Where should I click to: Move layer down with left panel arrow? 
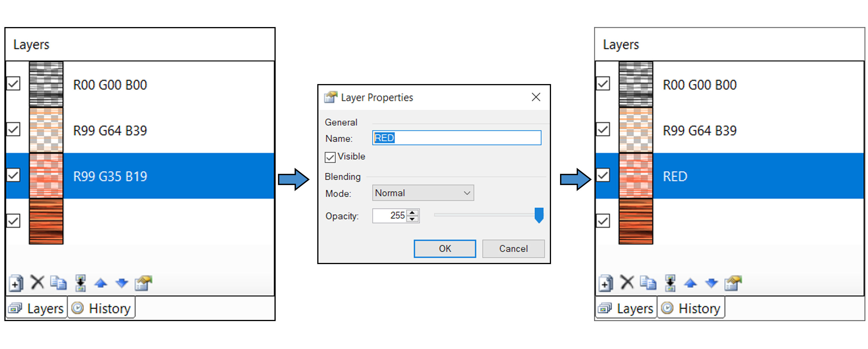click(122, 283)
